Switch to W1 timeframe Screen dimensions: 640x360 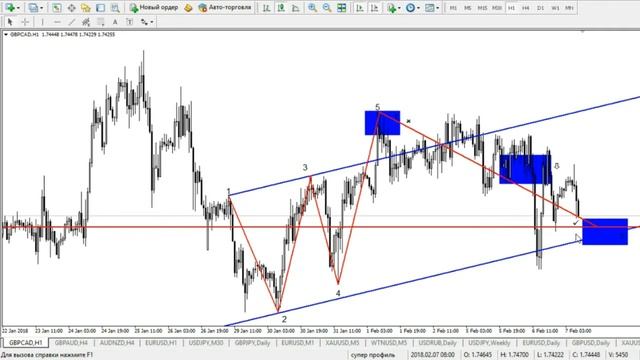click(x=555, y=8)
